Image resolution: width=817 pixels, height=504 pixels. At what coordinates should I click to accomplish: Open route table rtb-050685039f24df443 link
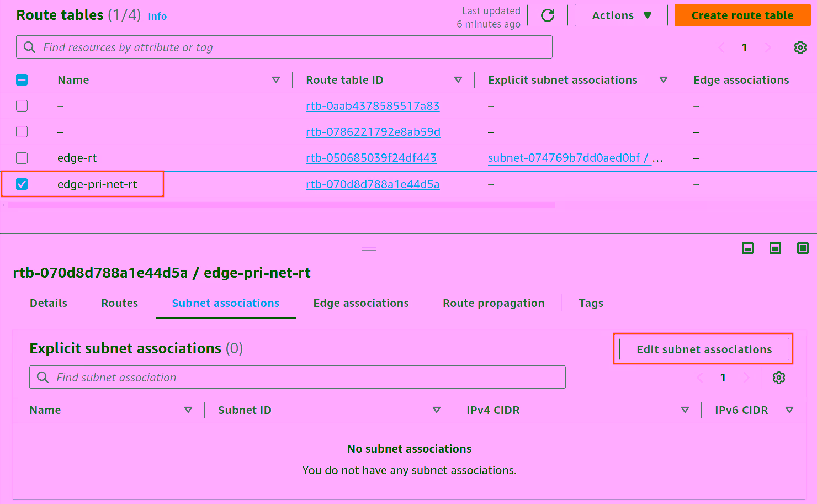coord(371,158)
